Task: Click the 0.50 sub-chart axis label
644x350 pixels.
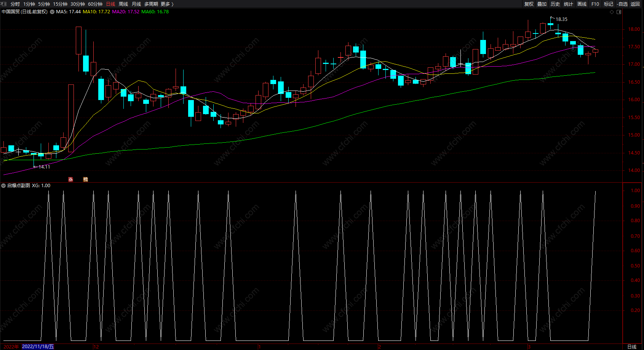Action: pyautogui.click(x=635, y=266)
